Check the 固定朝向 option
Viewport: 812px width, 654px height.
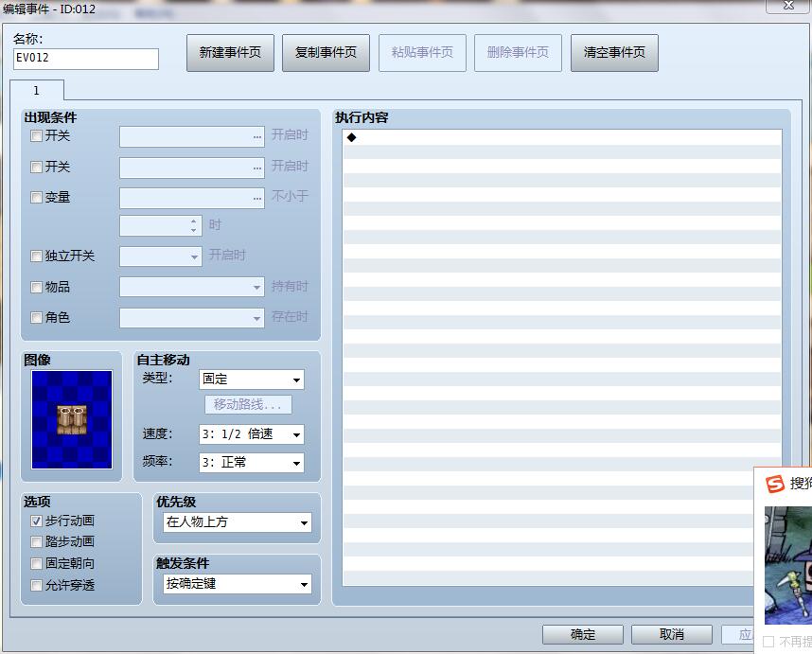[x=36, y=563]
